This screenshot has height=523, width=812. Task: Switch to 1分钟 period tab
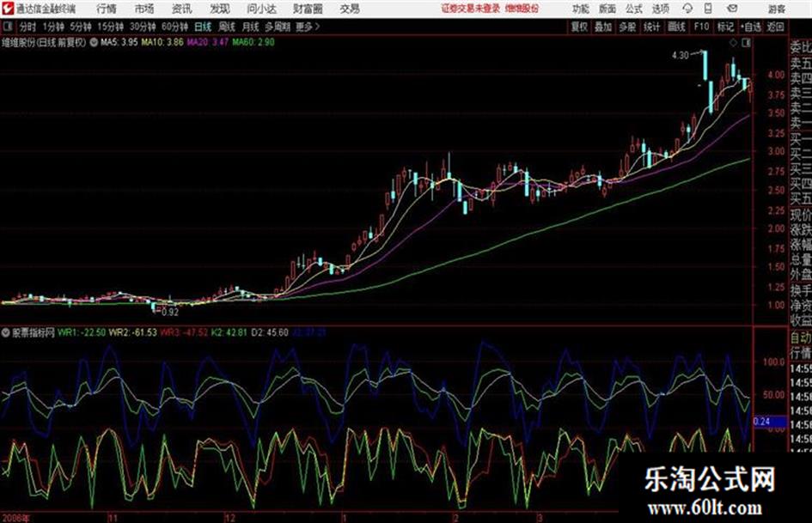click(52, 27)
